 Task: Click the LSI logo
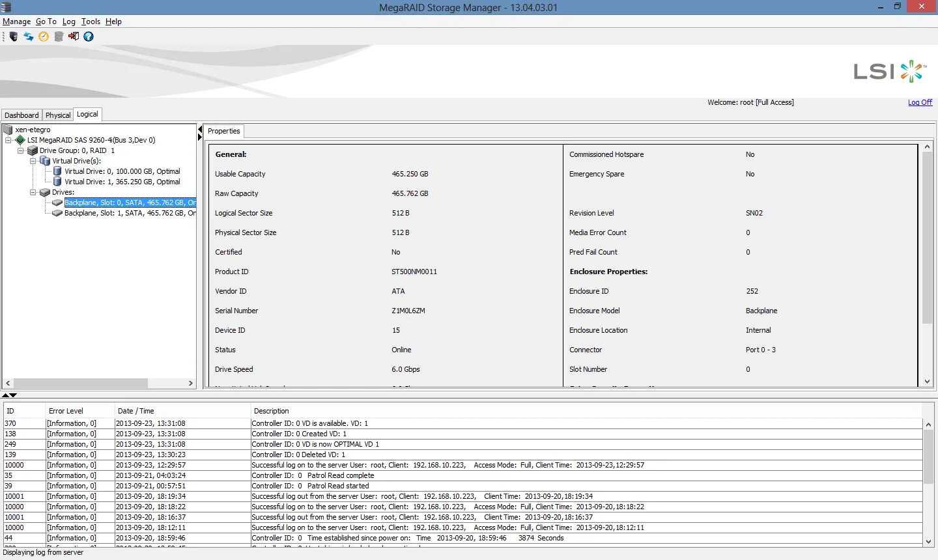890,71
